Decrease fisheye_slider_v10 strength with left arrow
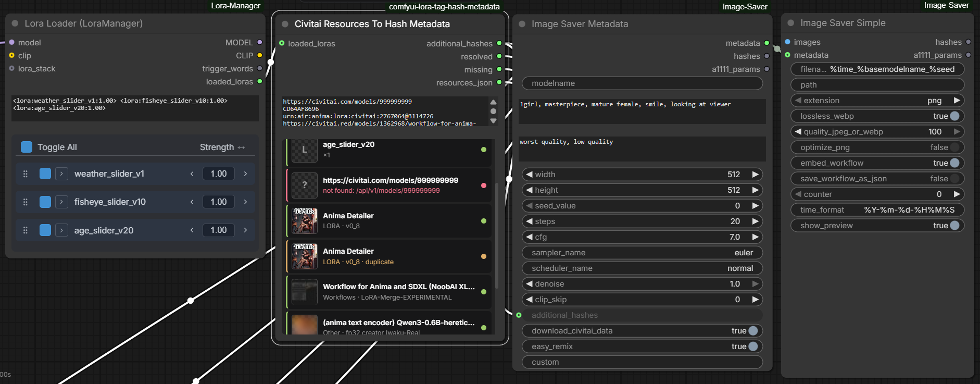 192,202
